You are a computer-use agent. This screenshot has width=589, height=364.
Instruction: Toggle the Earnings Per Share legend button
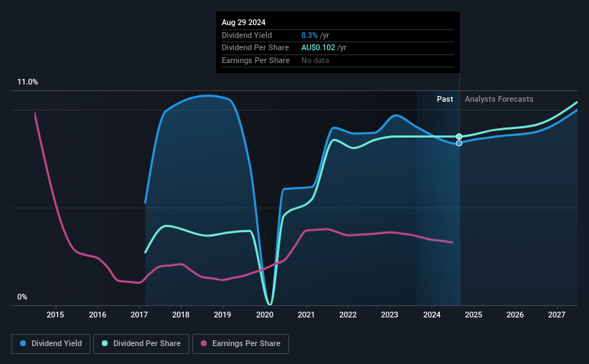240,344
